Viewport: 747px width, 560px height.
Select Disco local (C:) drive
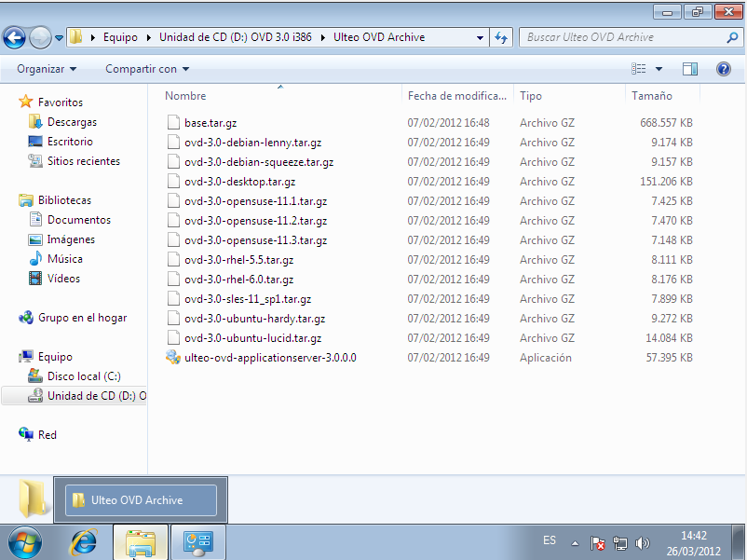(x=84, y=376)
